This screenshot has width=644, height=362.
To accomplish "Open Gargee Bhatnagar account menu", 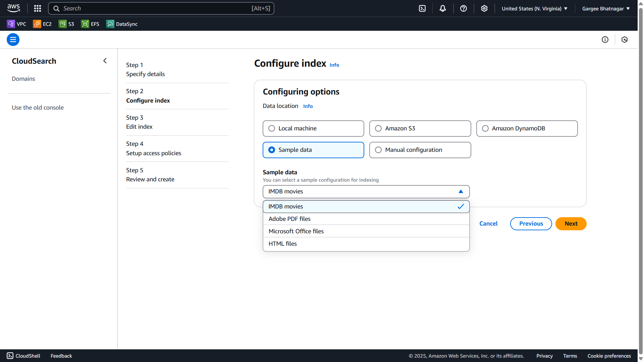I will click(x=606, y=8).
